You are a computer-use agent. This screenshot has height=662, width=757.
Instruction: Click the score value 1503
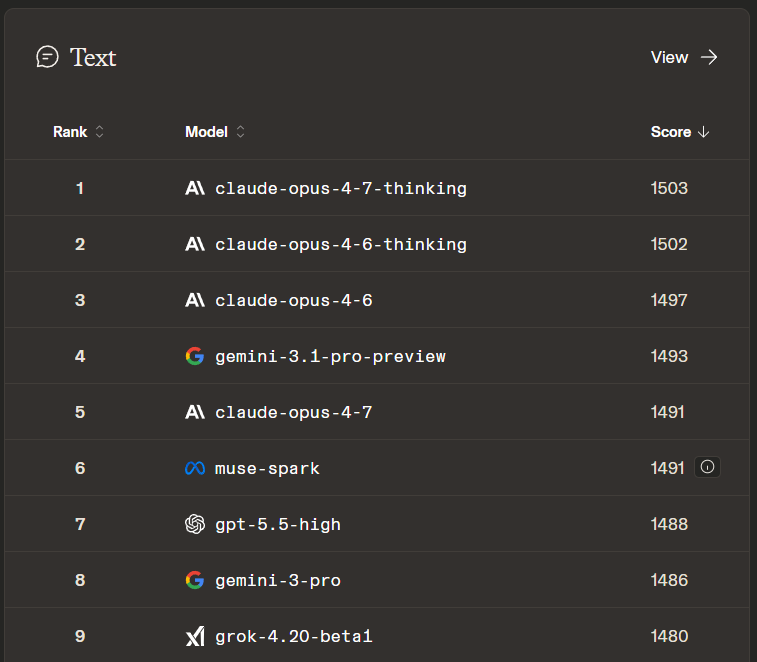(669, 188)
